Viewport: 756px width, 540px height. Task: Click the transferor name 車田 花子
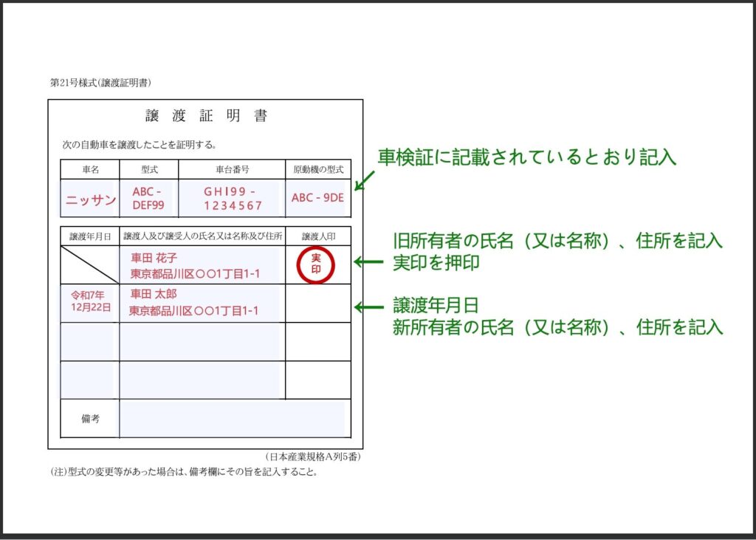[x=154, y=259]
